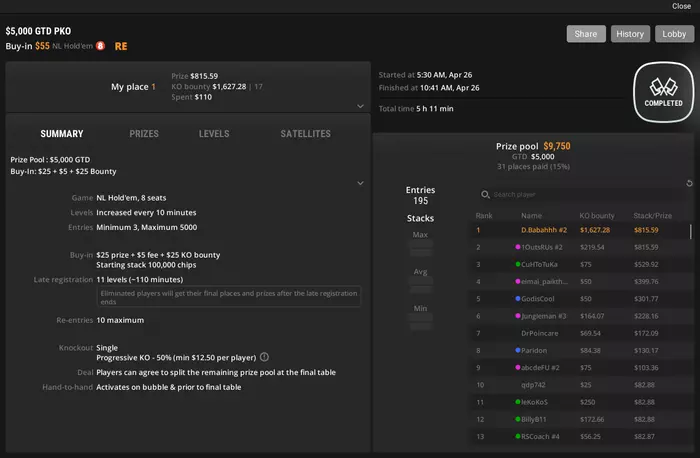
Task: Click the KO bounty value $1,627.28 in My place
Action: point(229,87)
